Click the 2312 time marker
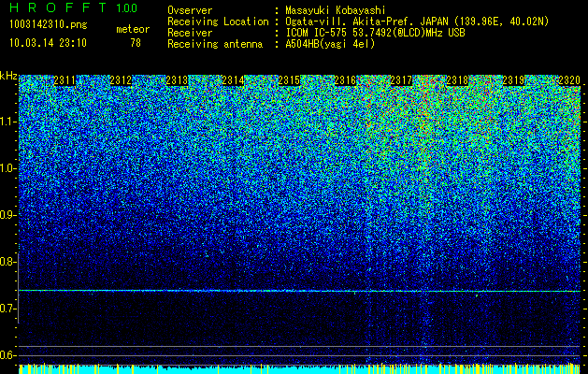 121,80
